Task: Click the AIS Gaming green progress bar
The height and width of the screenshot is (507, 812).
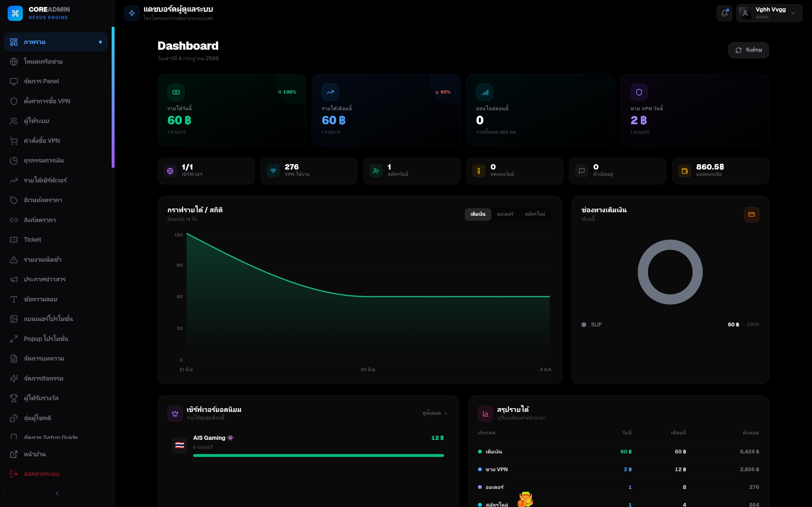Action: pyautogui.click(x=318, y=455)
